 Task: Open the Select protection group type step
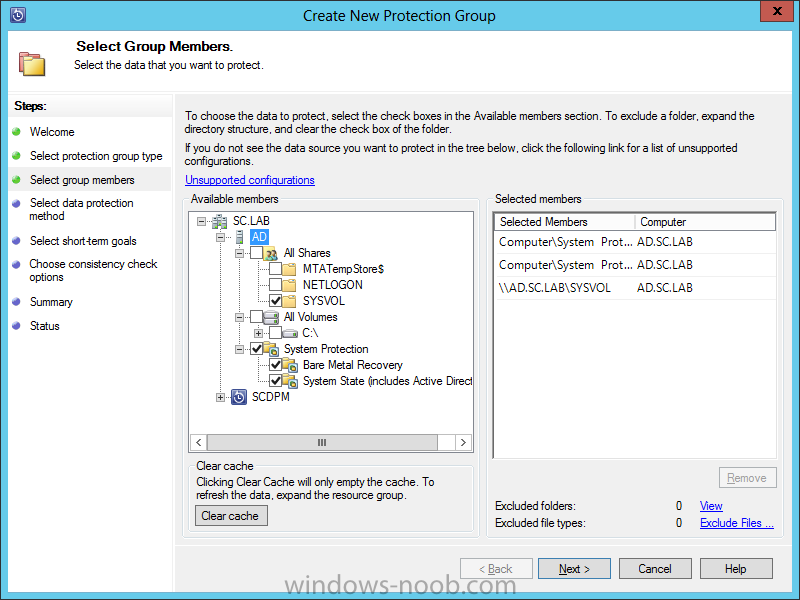[x=95, y=156]
